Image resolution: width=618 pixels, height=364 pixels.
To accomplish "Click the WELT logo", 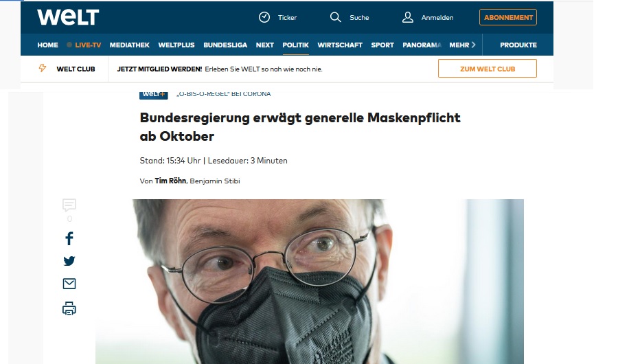I will pos(68,17).
